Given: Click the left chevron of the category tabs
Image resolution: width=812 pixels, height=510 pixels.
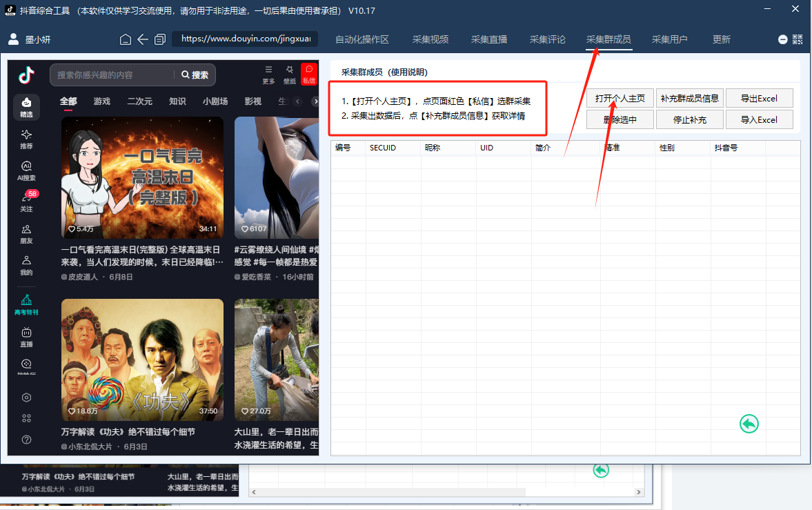Looking at the screenshot, I should (297, 101).
